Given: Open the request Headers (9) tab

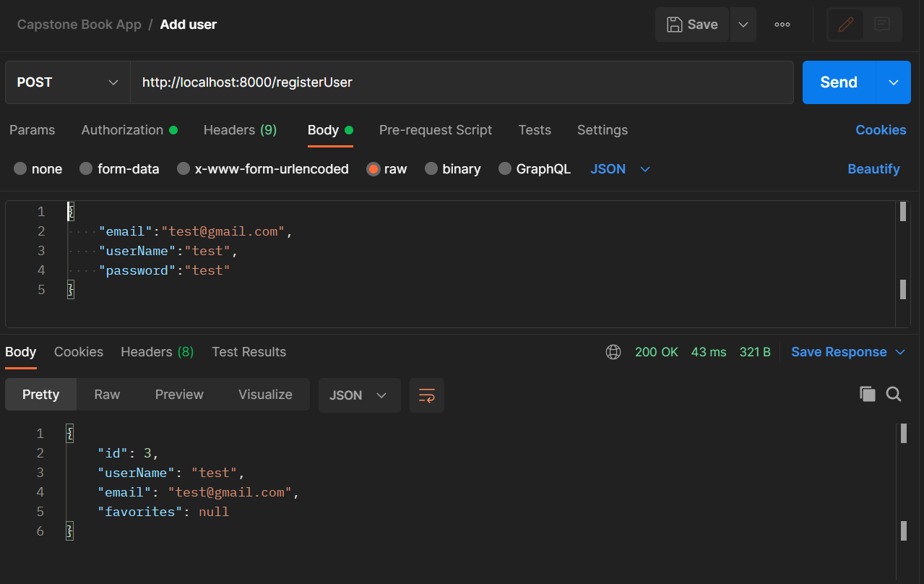Looking at the screenshot, I should (240, 130).
